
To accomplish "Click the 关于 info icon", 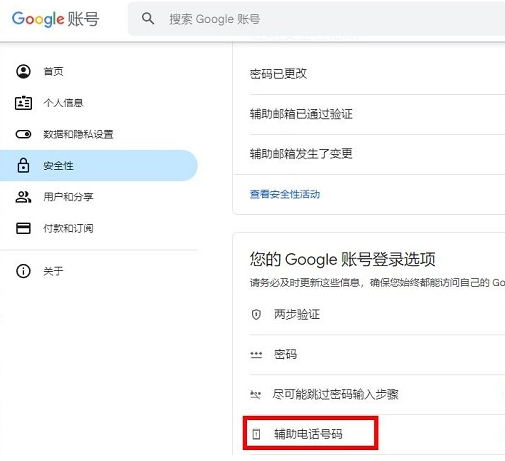I will [x=23, y=271].
